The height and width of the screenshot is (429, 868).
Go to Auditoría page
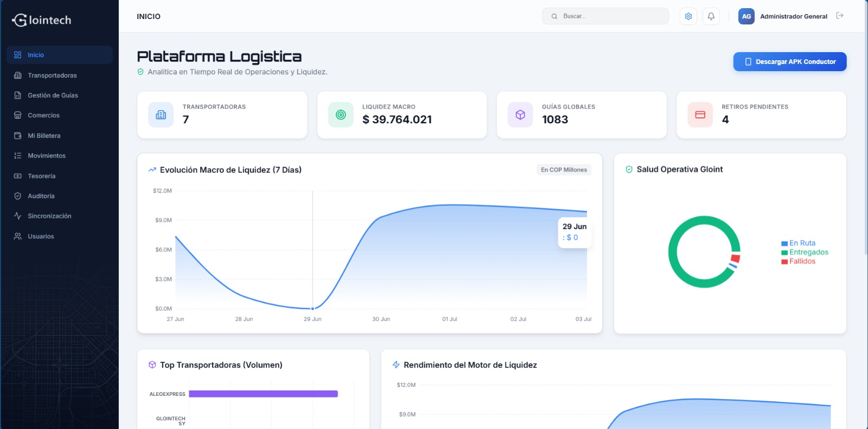tap(60, 196)
